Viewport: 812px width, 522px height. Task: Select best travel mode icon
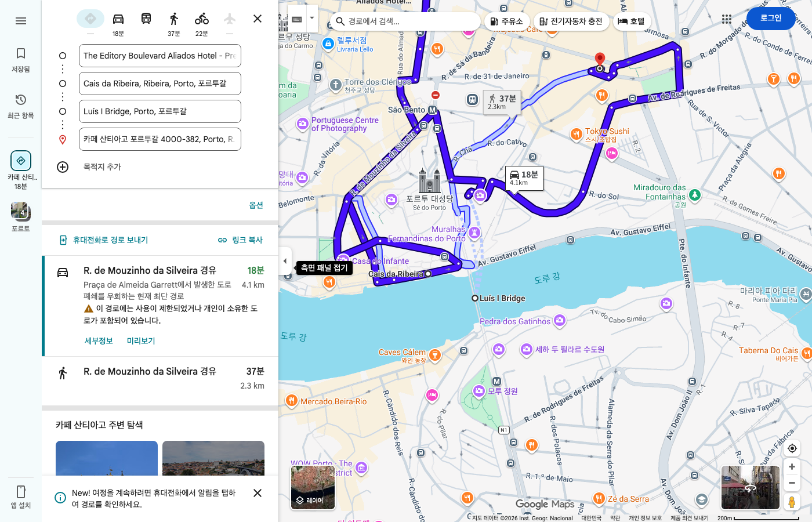pyautogui.click(x=90, y=19)
